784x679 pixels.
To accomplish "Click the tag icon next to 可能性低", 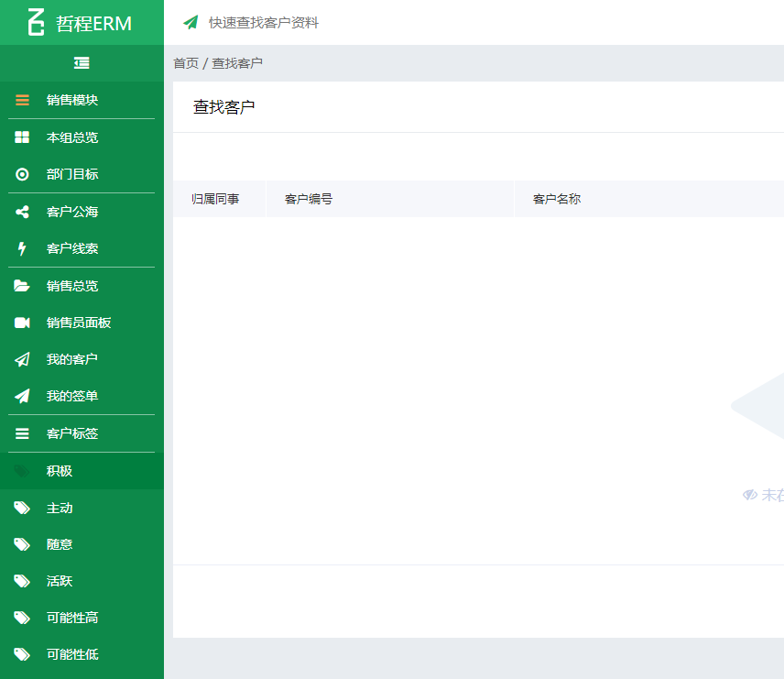I will 22,654.
